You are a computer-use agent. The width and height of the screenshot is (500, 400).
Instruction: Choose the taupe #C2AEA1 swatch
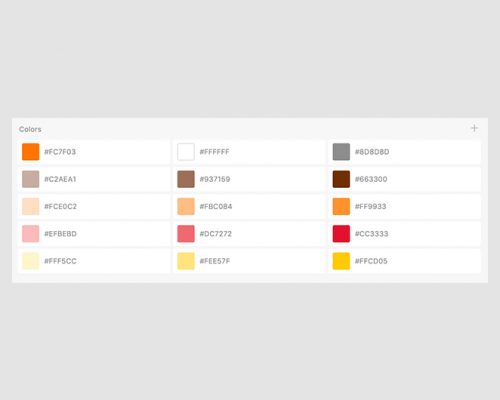click(31, 179)
